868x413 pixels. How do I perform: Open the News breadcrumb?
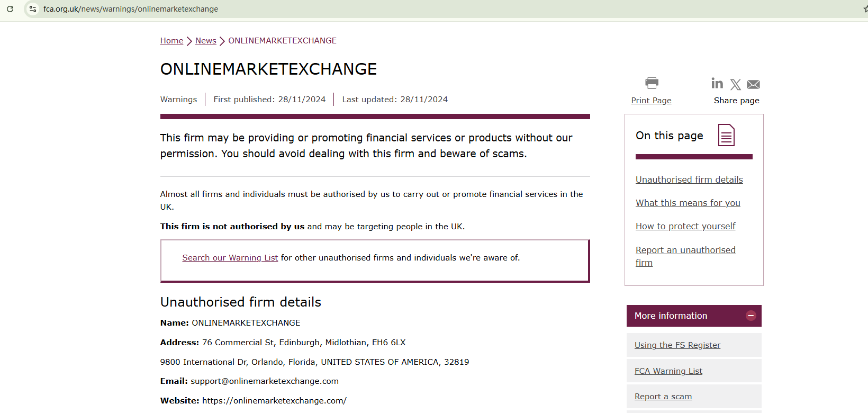click(x=205, y=40)
